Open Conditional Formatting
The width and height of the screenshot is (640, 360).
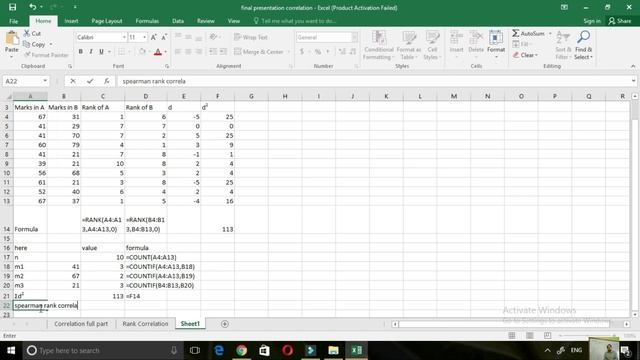point(379,45)
